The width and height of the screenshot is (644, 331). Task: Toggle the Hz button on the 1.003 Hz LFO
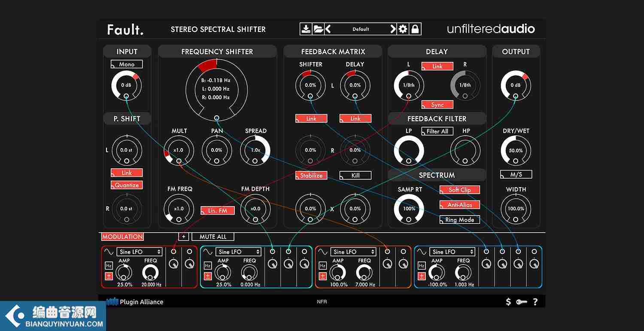[422, 266]
